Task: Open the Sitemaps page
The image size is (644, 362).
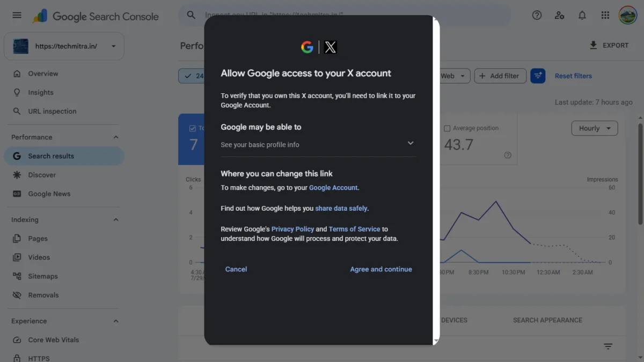Action: coord(43,276)
